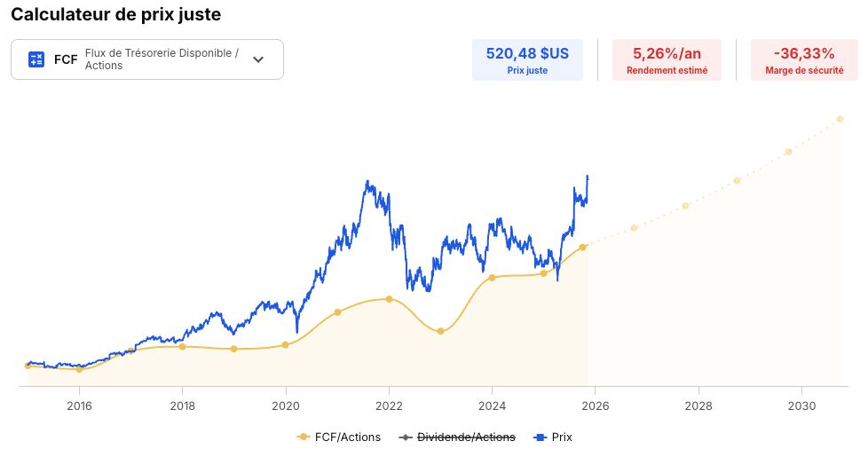Click the blue calculator icon beside FCF
Screen dimensions: 868x449
(36, 59)
